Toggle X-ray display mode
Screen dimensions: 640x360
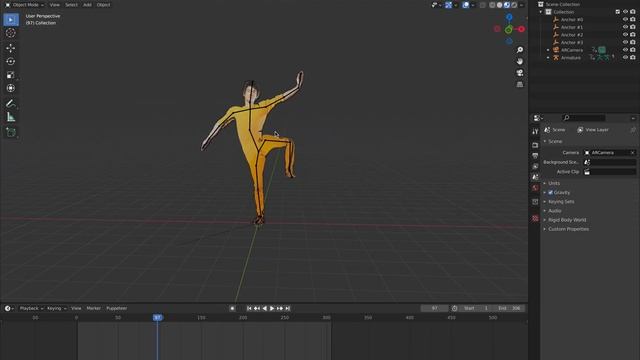(482, 5)
